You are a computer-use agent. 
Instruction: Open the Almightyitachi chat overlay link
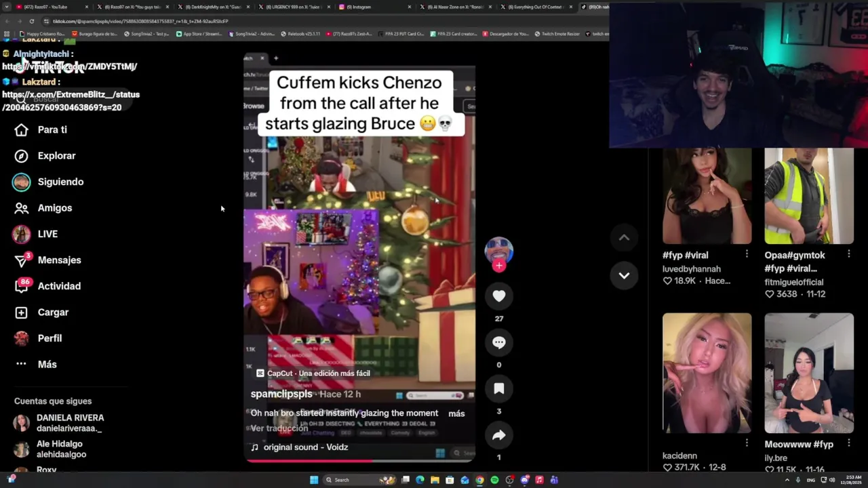[x=69, y=66]
